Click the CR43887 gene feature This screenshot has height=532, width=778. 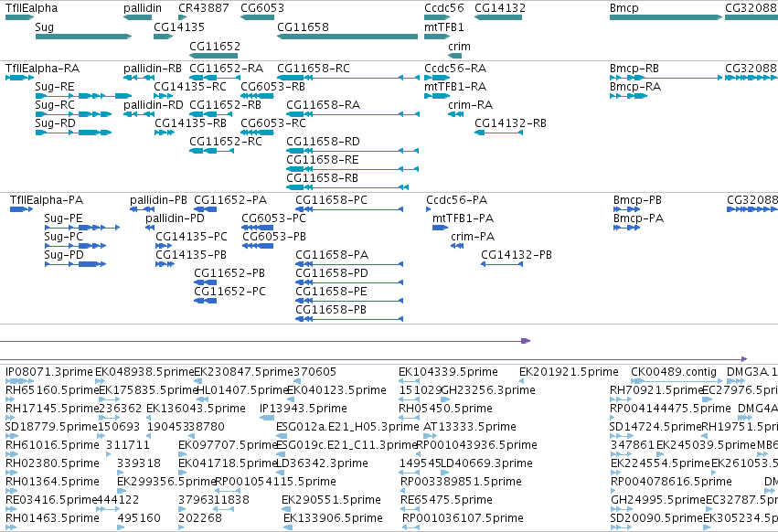tap(182, 17)
